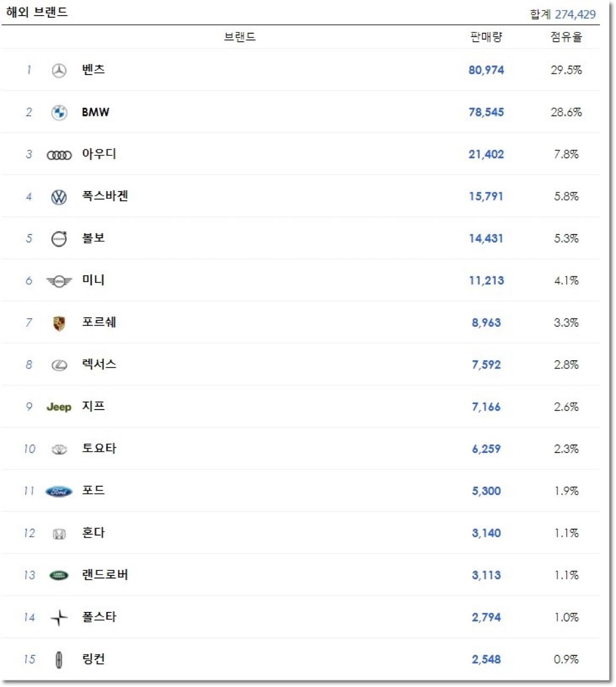
Task: Open the 벤츠 brand name link
Action: [x=93, y=69]
